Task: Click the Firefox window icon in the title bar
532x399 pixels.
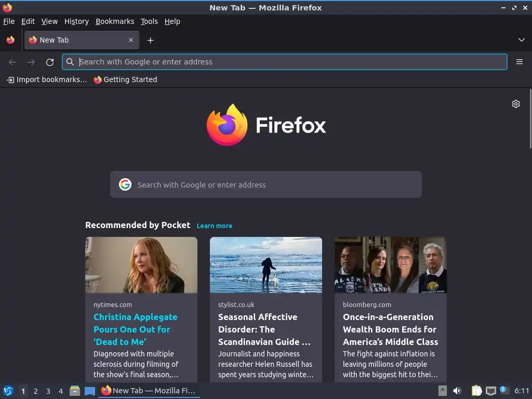Action: click(7, 7)
